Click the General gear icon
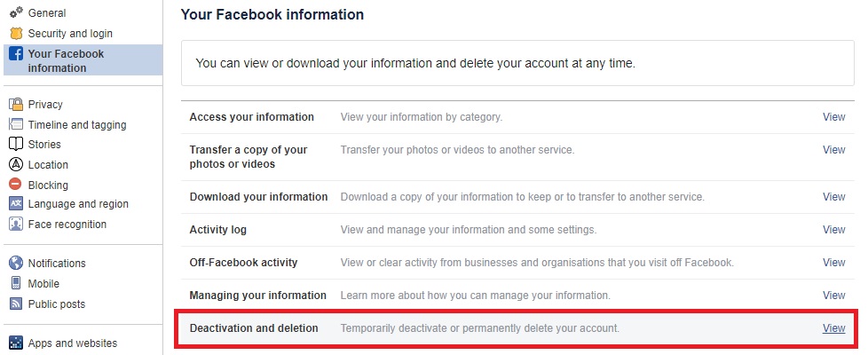 [15, 13]
